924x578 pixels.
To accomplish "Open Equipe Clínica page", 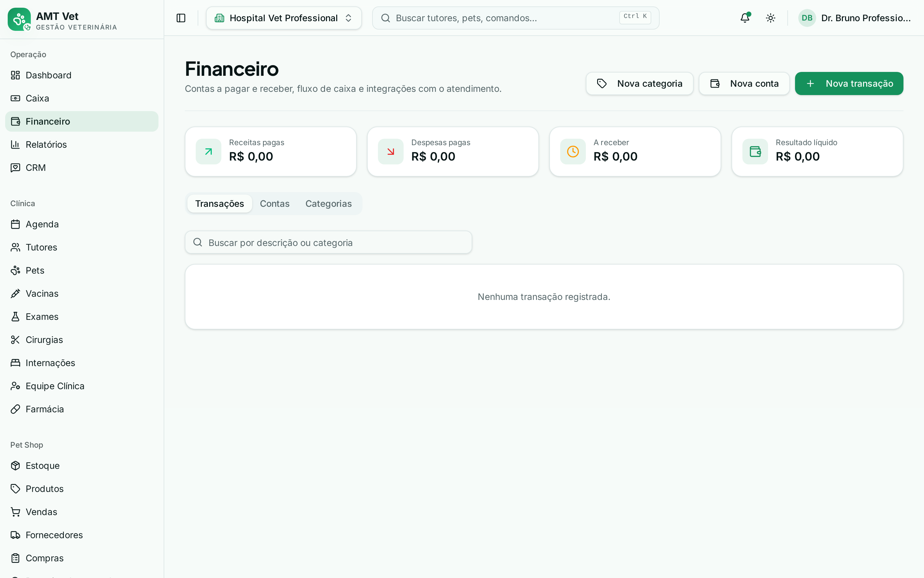I will [82, 386].
